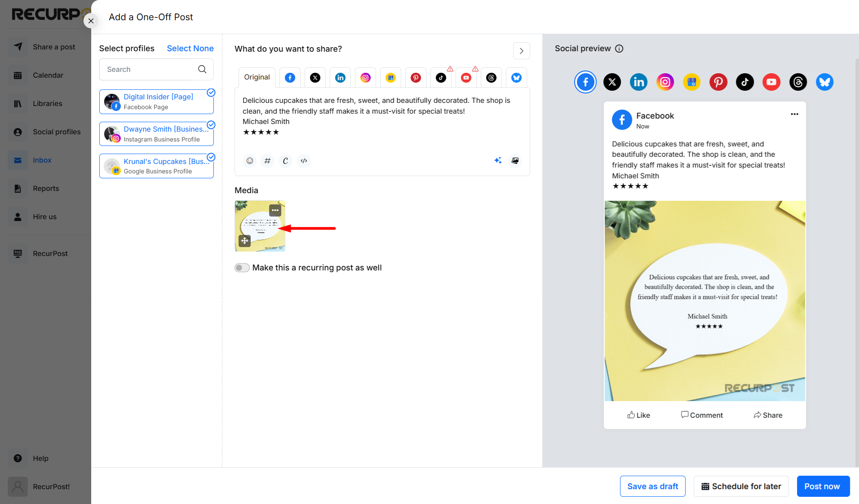Viewport: 859px width, 504px height.
Task: Click the Post now button
Action: point(823,486)
